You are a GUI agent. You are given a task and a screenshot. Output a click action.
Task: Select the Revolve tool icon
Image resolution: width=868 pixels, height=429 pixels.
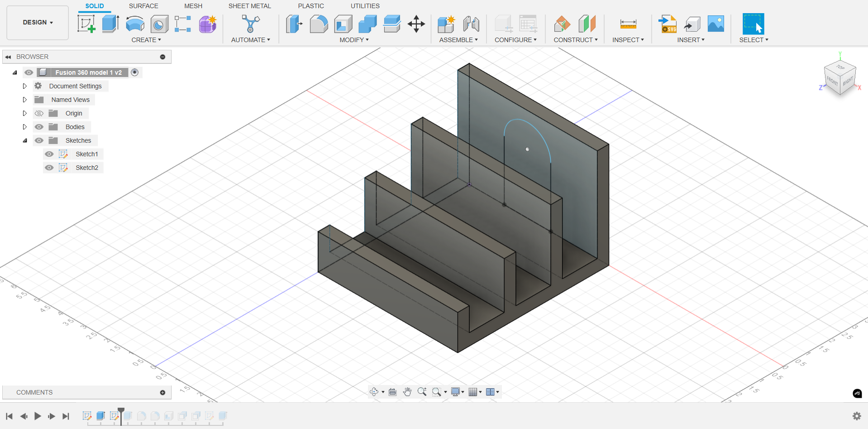[135, 24]
